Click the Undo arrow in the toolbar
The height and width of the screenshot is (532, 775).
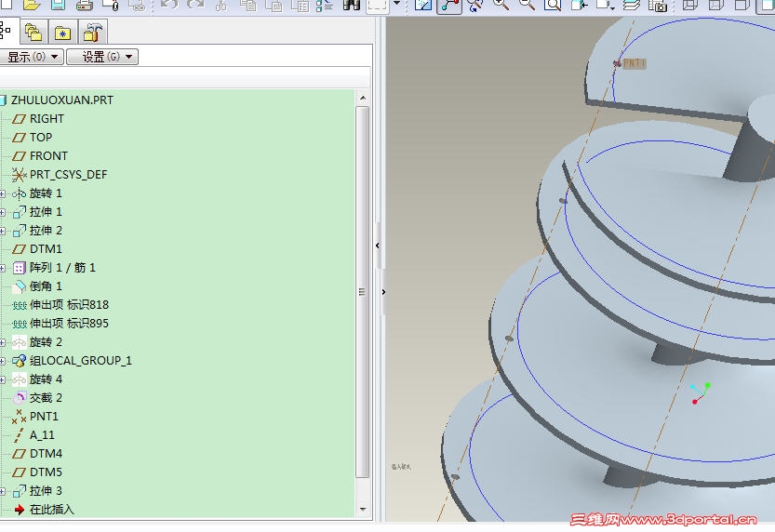point(169,5)
